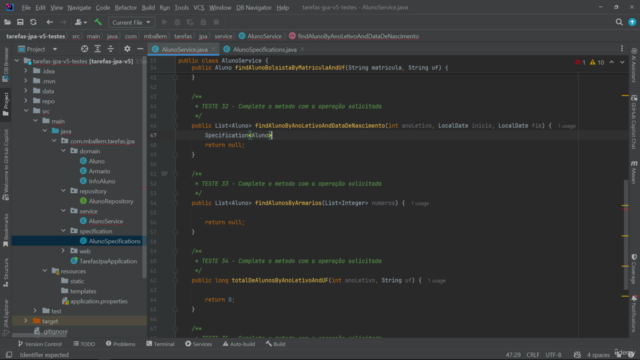
Task: Go to previous highlighted error arrow
Action: (611, 62)
